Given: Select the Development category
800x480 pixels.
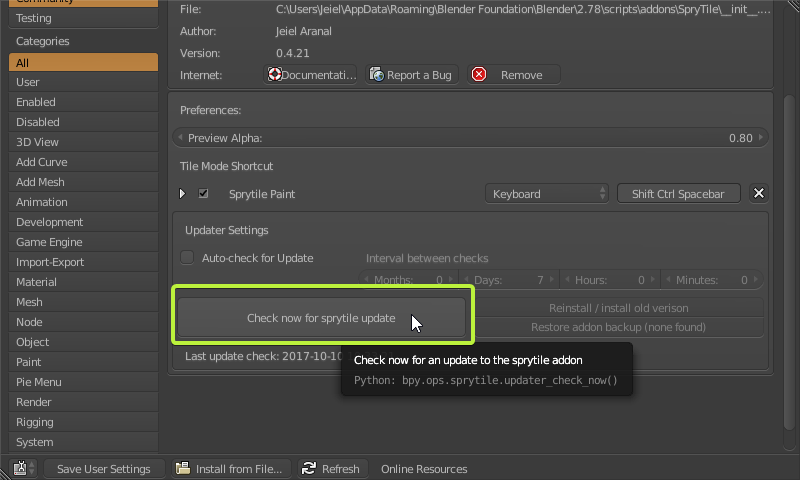Looking at the screenshot, I should coord(83,222).
